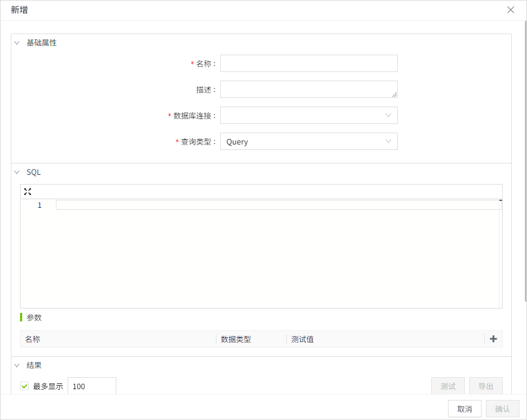Collapse the 结果 section
This screenshot has width=527, height=420.
pos(17,365)
